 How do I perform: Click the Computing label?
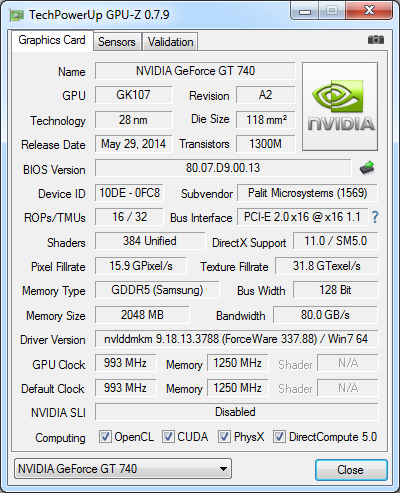click(x=60, y=438)
